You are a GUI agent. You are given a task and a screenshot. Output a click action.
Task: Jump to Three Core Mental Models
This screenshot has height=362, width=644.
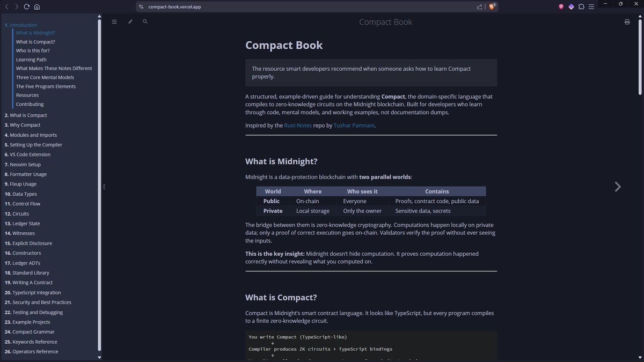[45, 77]
